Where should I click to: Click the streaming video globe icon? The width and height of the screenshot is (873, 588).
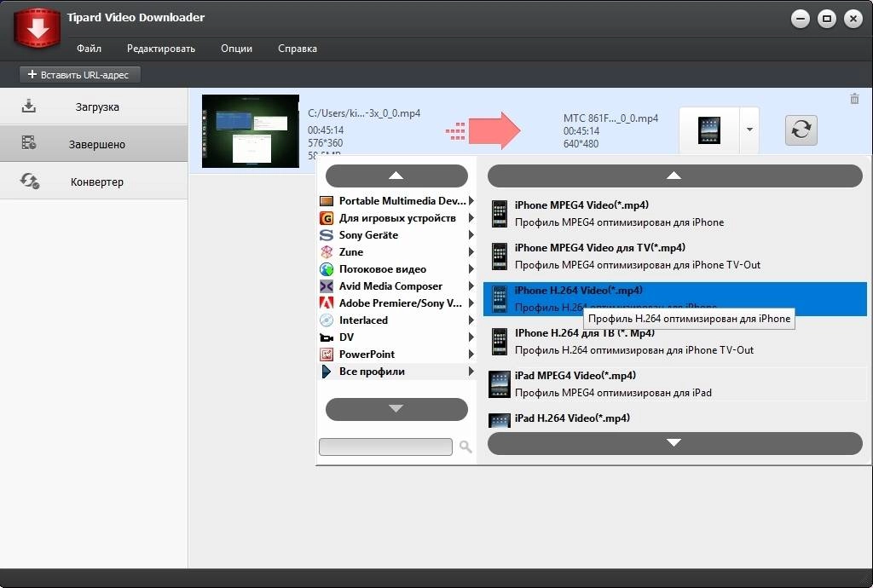327,269
